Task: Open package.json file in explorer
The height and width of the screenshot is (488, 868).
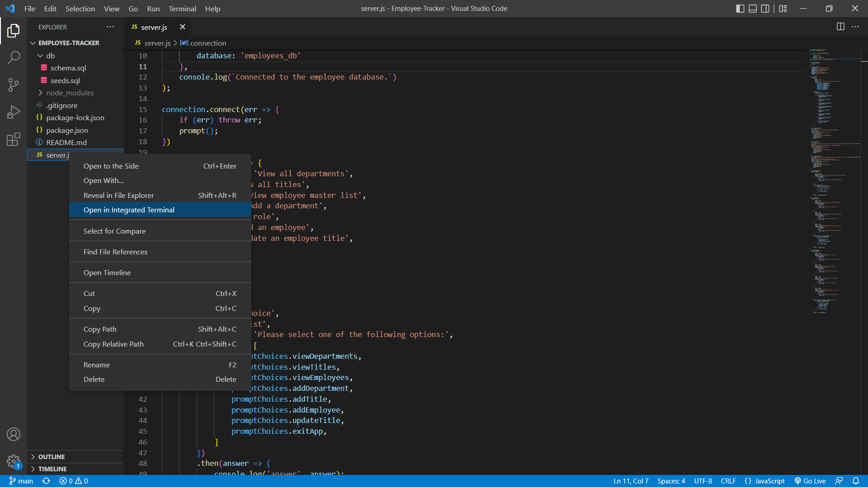Action: pyautogui.click(x=75, y=130)
